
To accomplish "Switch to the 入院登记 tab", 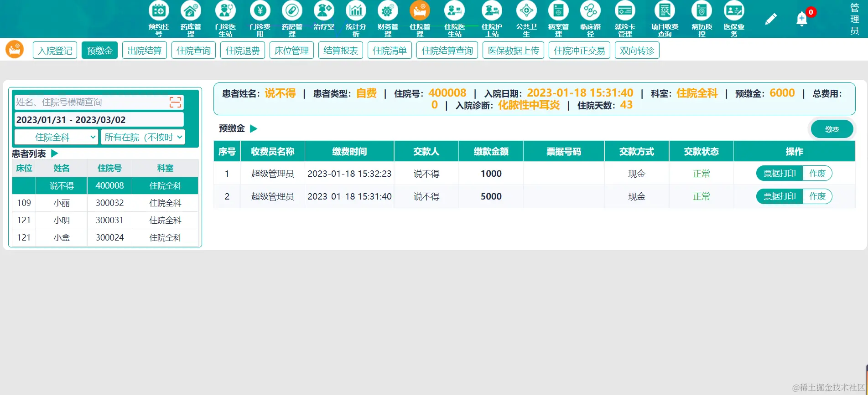I will point(55,51).
